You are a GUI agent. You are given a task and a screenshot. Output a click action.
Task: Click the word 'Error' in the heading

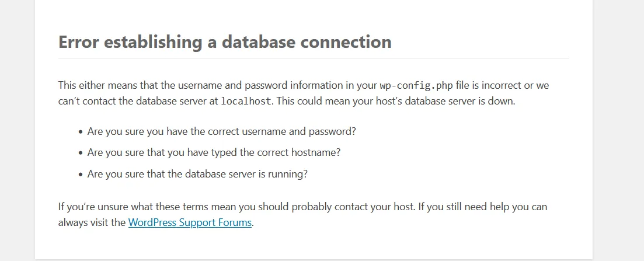point(79,42)
